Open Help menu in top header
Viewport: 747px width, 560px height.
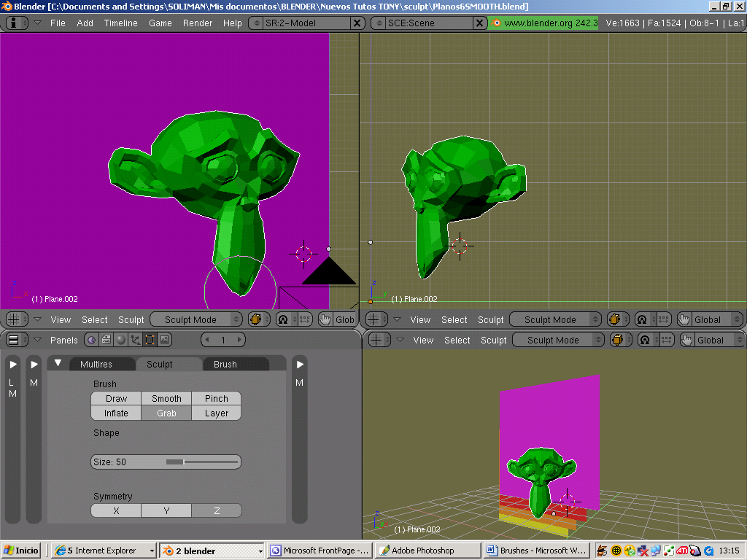[x=233, y=23]
